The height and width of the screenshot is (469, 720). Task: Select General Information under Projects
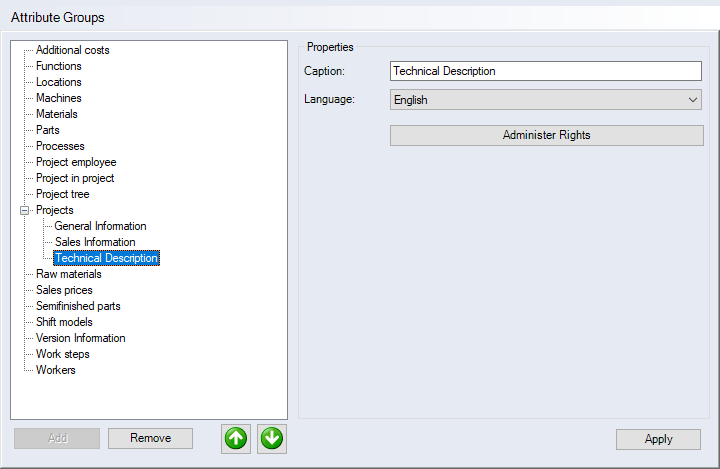coord(100,226)
